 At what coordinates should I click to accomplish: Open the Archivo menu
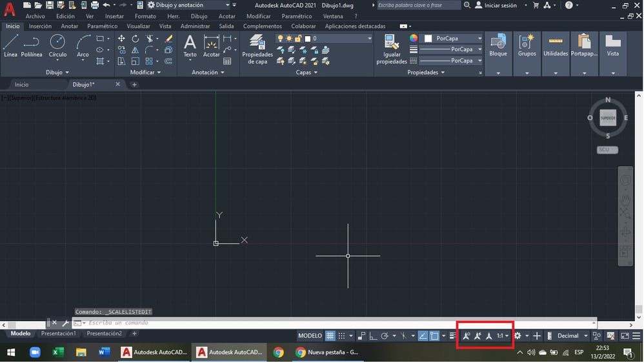(35, 16)
